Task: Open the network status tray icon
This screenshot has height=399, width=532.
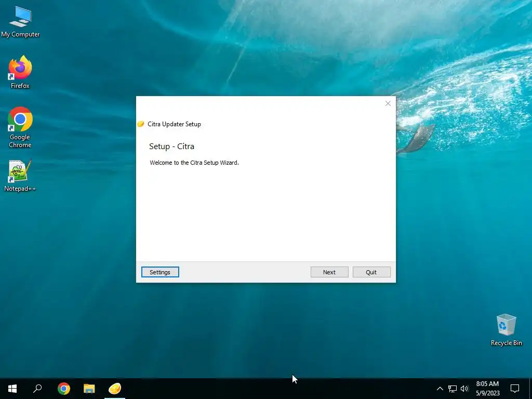Action: pos(453,389)
